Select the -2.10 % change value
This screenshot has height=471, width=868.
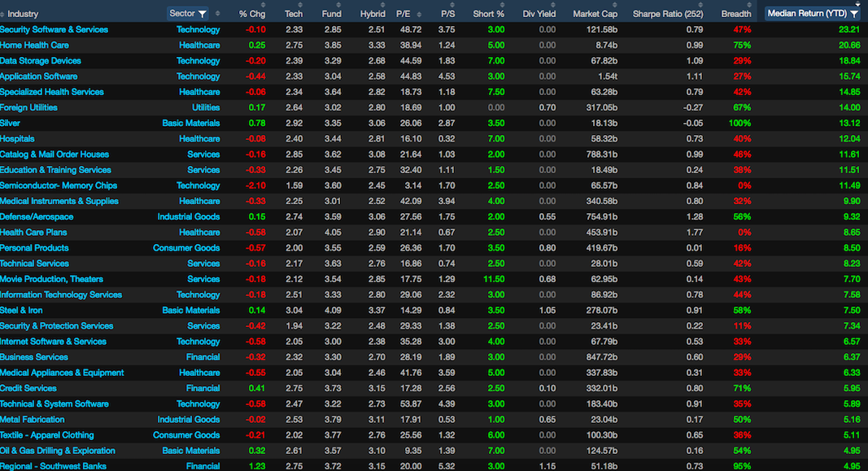click(x=255, y=185)
